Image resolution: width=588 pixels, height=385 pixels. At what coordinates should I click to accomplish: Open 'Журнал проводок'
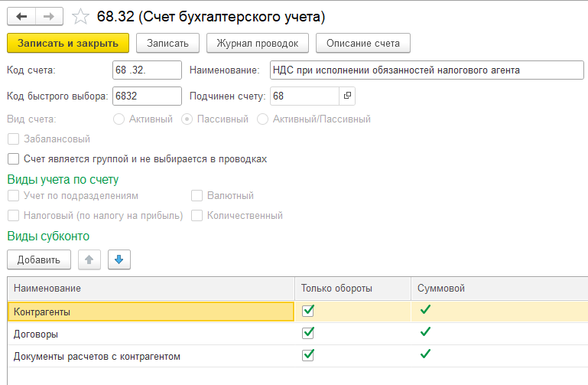point(257,43)
